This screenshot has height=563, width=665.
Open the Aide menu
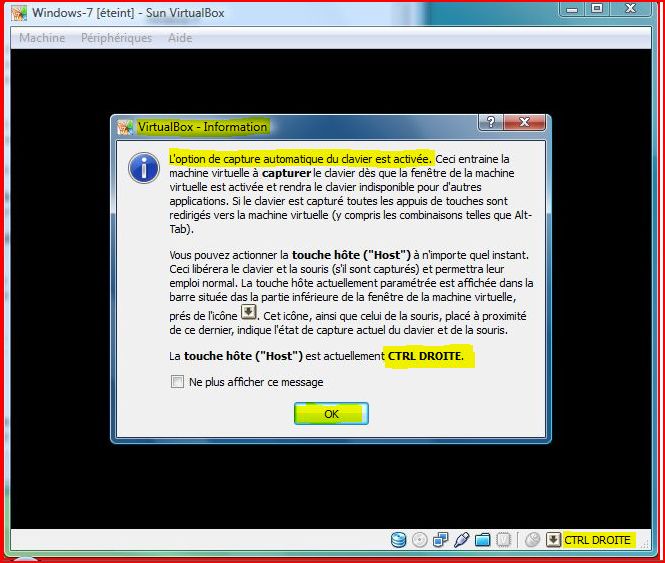pos(180,38)
